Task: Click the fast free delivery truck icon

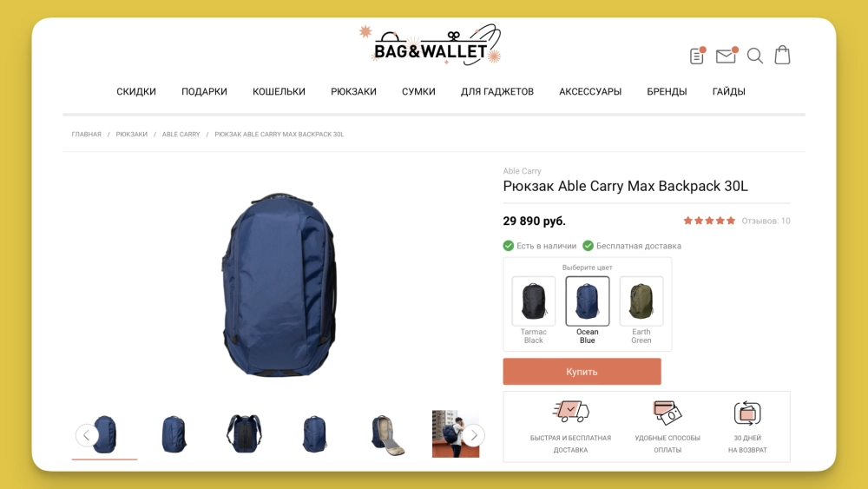Action: point(571,412)
